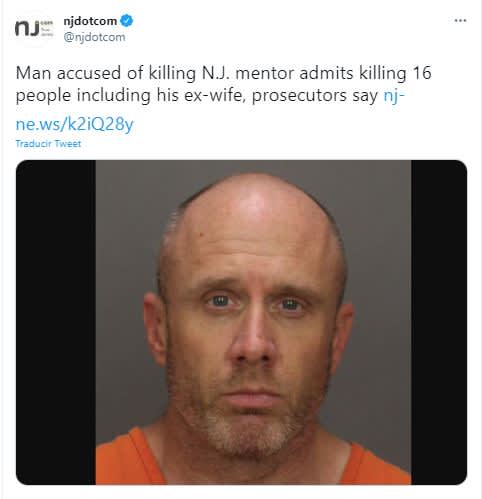Click the word "prosecutors" in the tweet
Screen dimensions: 482x499
coord(299,96)
